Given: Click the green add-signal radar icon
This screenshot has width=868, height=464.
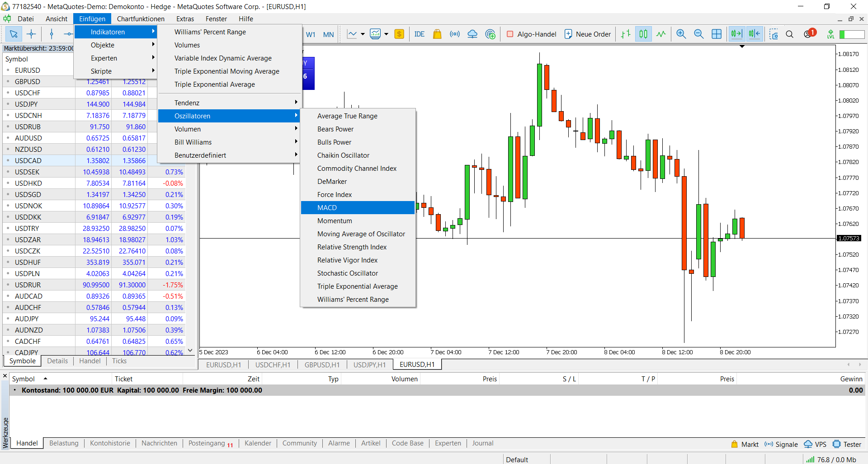Looking at the screenshot, I should click(x=490, y=34).
